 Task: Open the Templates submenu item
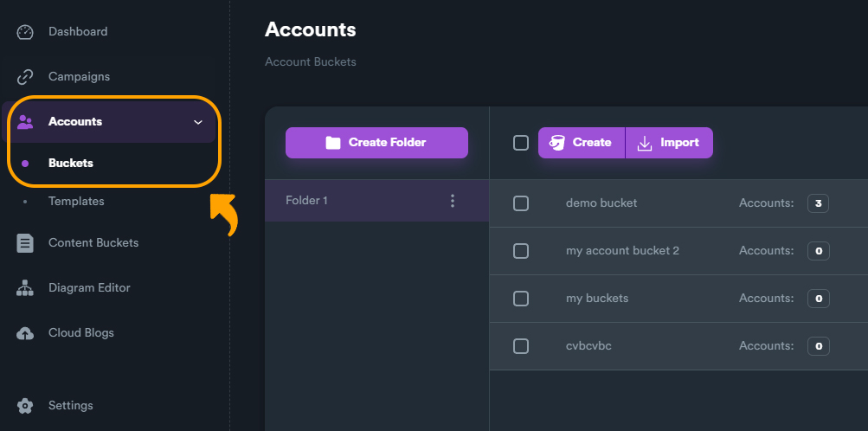[76, 201]
